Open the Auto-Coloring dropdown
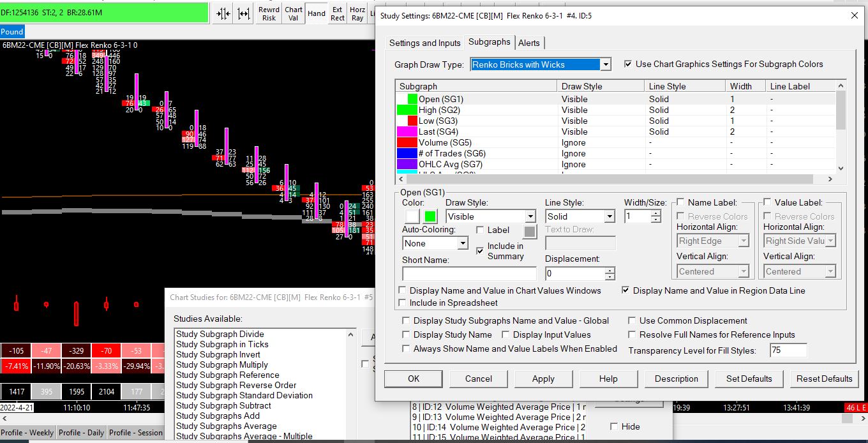 pyautogui.click(x=463, y=244)
